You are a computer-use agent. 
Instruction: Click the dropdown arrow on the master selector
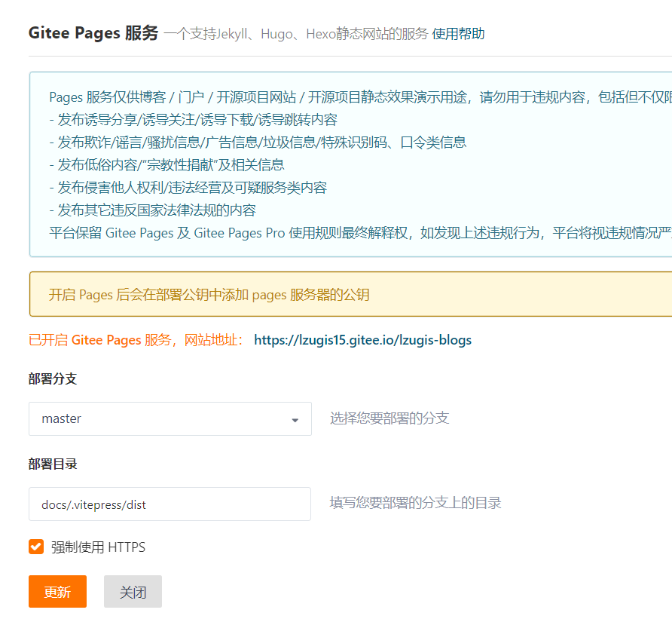point(295,418)
